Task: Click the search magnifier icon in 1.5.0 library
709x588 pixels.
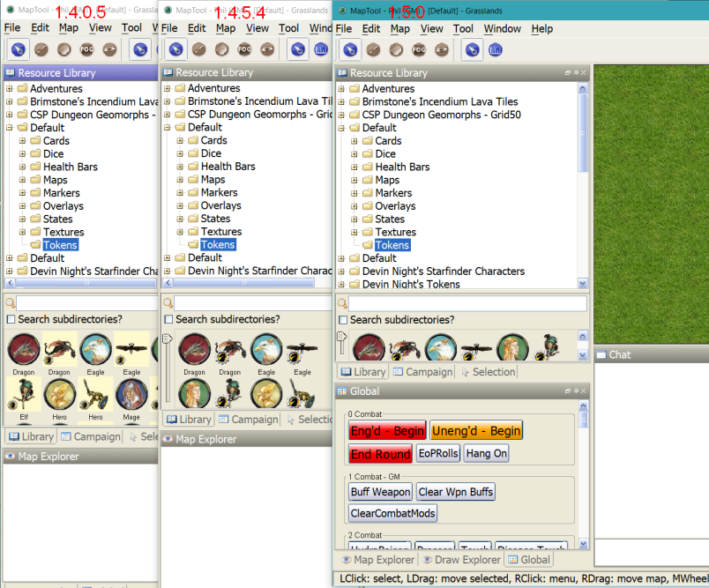Action: click(342, 303)
